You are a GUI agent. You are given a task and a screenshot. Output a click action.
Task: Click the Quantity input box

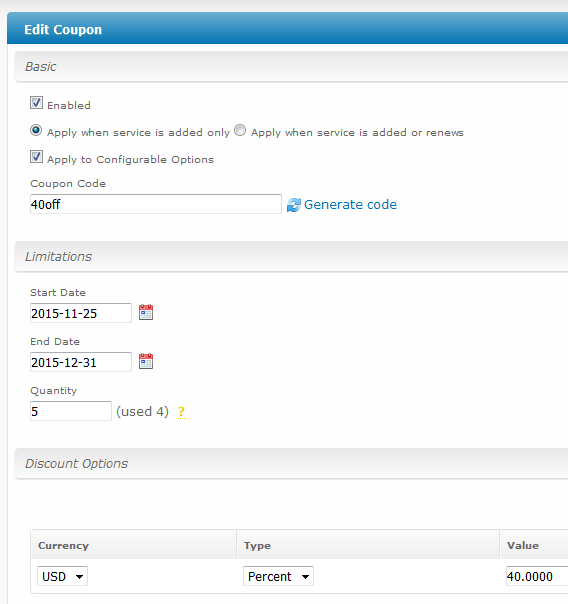[71, 411]
